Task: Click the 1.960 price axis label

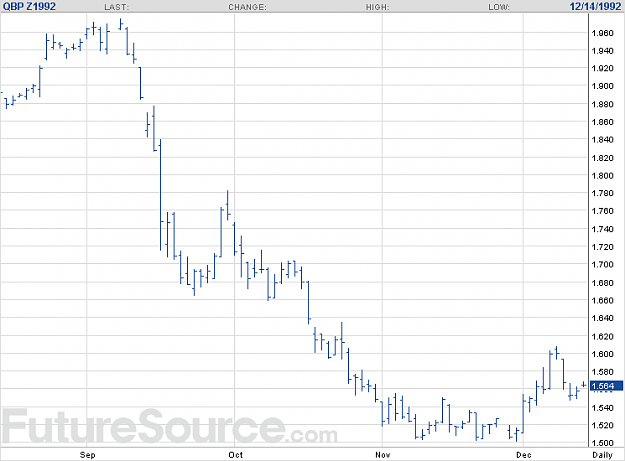Action: click(x=603, y=33)
